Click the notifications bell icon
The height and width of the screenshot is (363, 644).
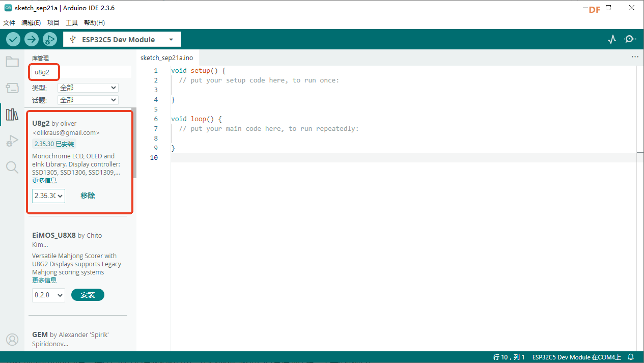(631, 357)
